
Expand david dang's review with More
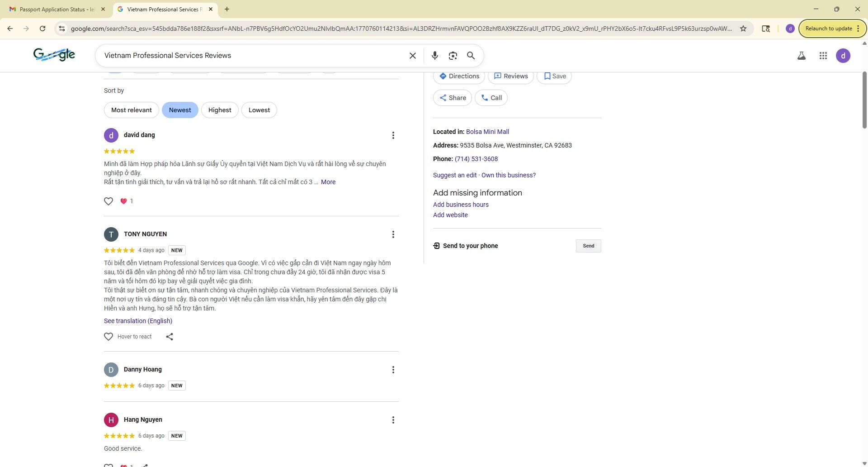(328, 182)
